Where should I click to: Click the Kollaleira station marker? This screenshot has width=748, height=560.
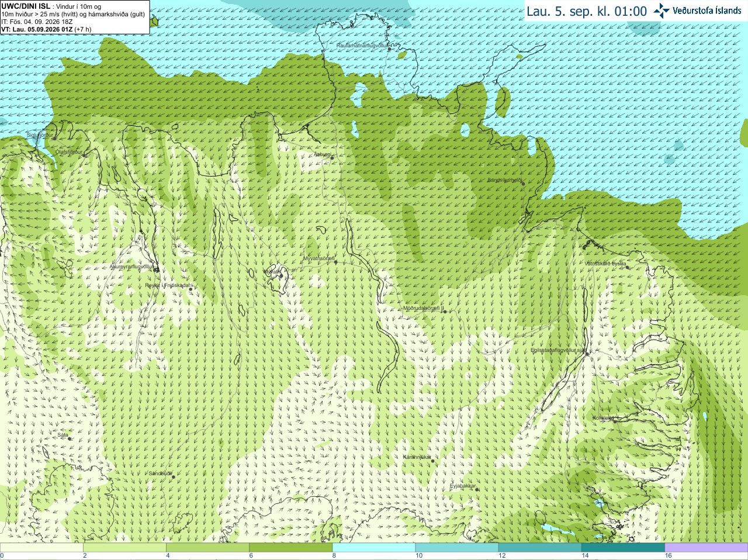coord(614,420)
